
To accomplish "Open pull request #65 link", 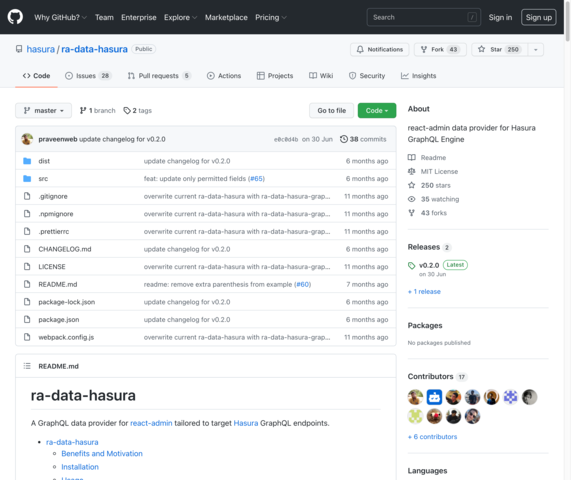I will pyautogui.click(x=256, y=178).
